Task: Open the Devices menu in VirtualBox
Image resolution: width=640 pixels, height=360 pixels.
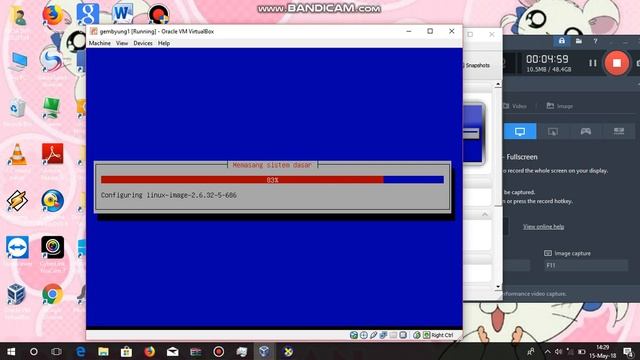Action: pyautogui.click(x=143, y=43)
